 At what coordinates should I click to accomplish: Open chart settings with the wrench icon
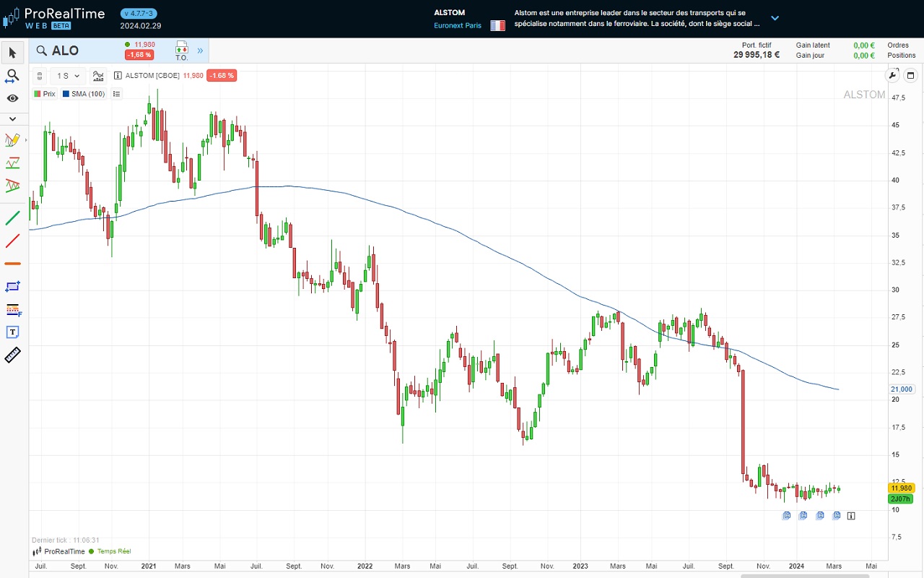(892, 75)
